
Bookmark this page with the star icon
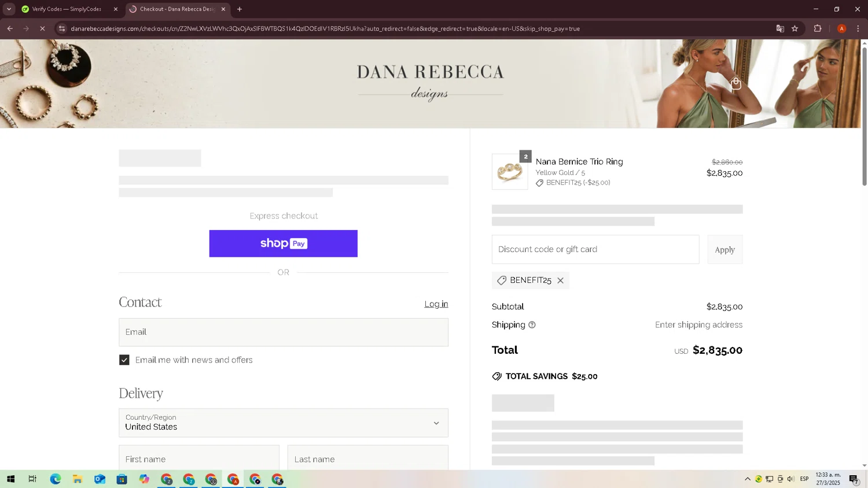(x=795, y=28)
